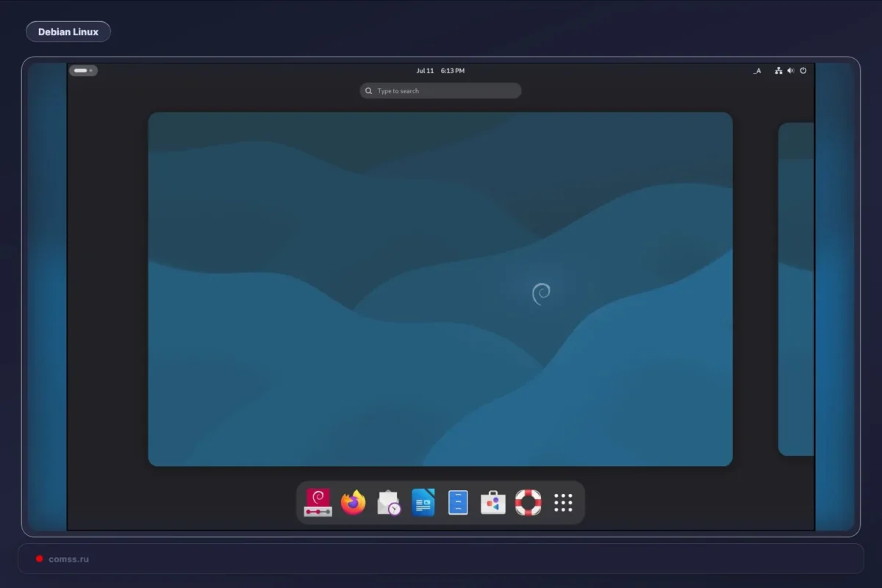
Task: Click the comss.ru text link
Action: tap(69, 559)
